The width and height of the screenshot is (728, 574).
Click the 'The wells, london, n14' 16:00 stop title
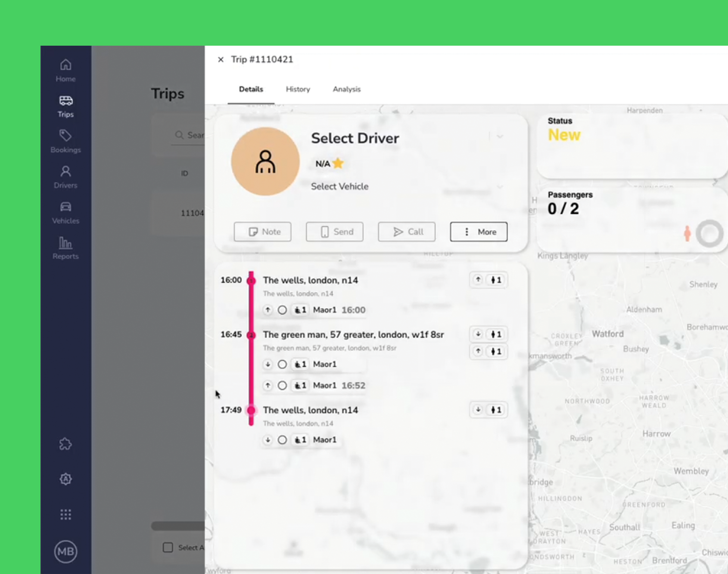coord(310,280)
